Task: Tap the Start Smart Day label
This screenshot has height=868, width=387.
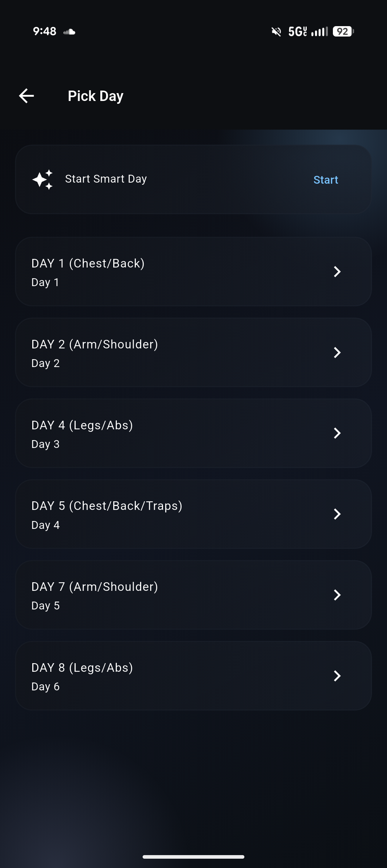Action: click(x=106, y=179)
